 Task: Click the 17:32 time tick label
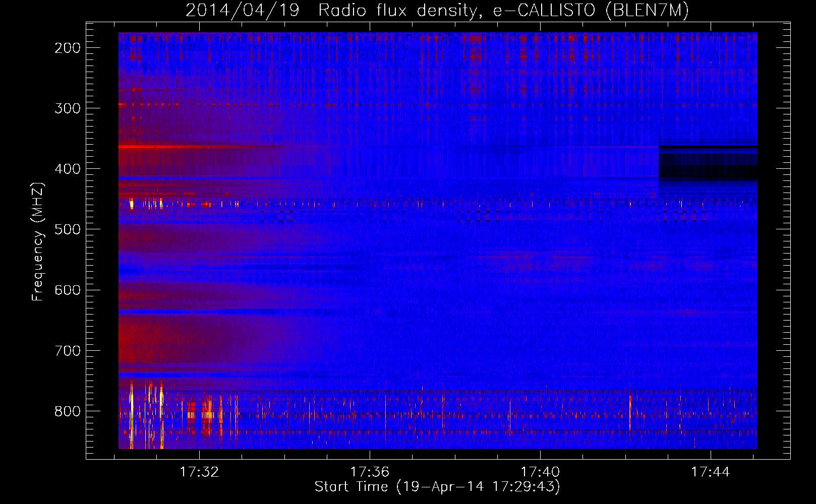200,472
